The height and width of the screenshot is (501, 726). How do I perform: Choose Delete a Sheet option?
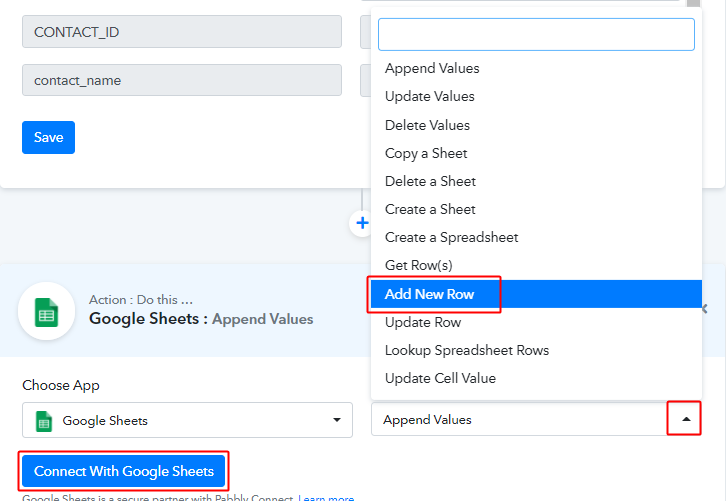(536, 181)
